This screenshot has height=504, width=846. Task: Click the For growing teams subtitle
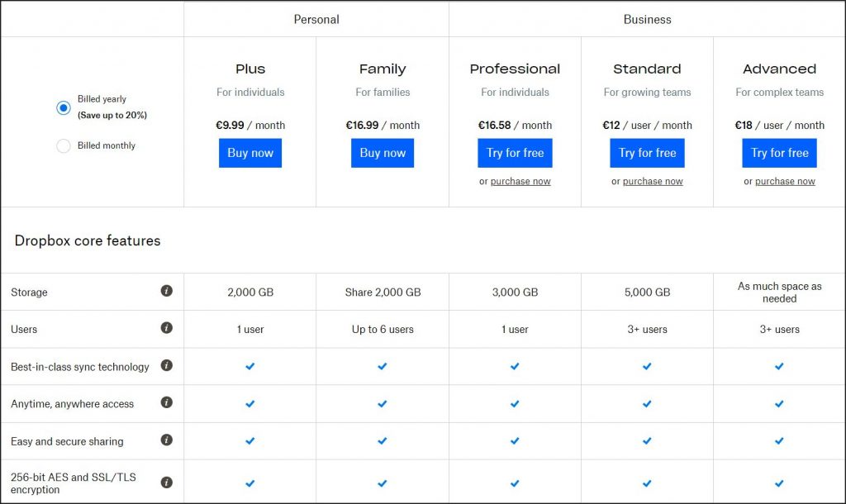pyautogui.click(x=648, y=93)
